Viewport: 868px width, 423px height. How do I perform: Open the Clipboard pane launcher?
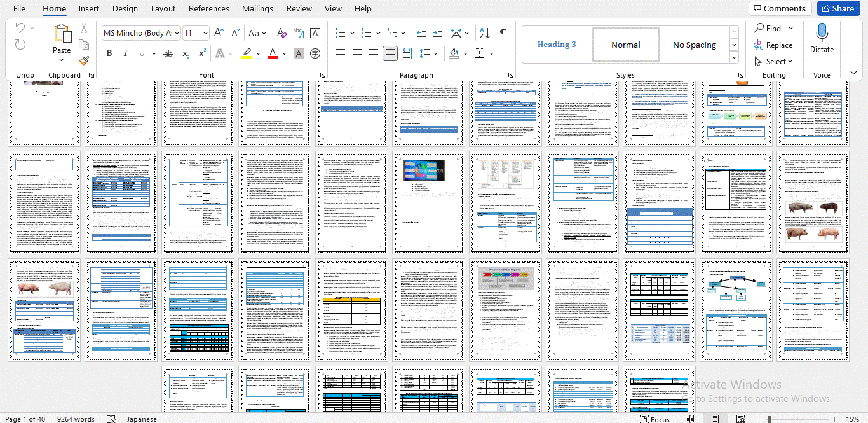point(92,75)
